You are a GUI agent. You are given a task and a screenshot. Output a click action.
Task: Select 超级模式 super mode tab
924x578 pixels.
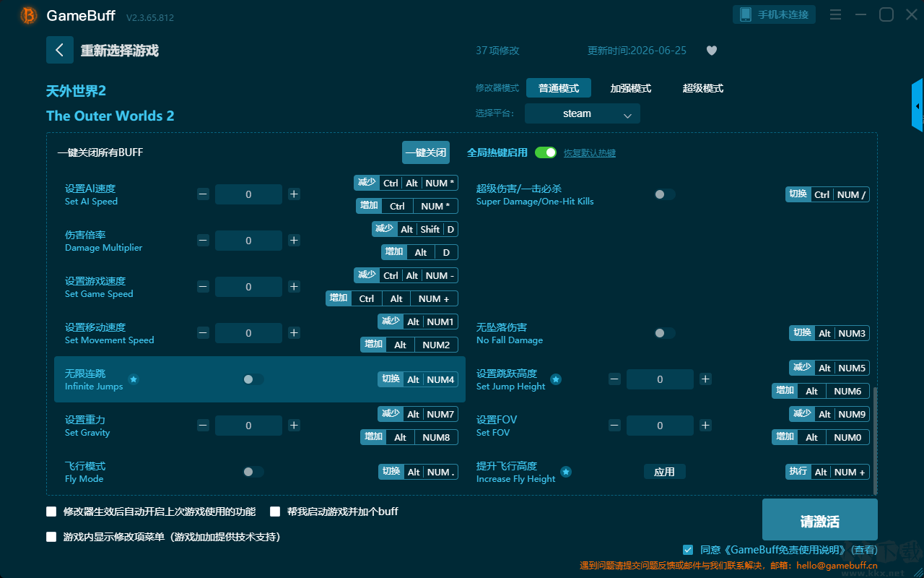(703, 88)
